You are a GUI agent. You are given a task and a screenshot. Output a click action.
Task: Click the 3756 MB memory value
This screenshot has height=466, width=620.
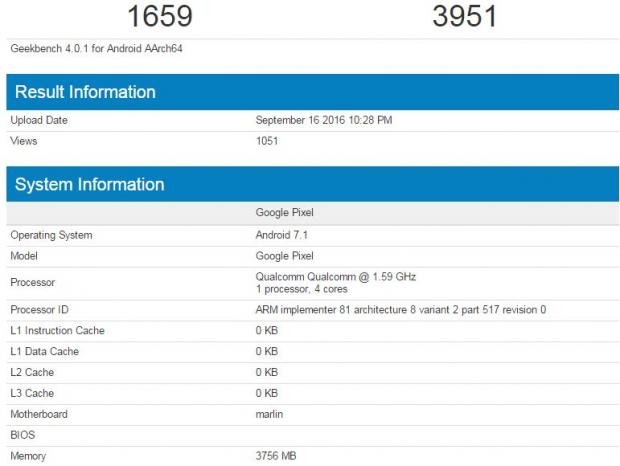tap(277, 456)
